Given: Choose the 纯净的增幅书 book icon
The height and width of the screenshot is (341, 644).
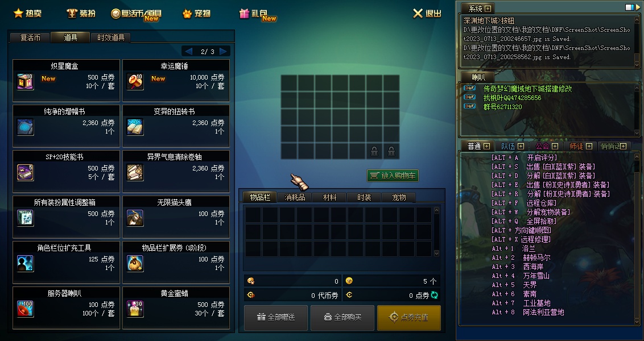Looking at the screenshot, I should pos(25,127).
